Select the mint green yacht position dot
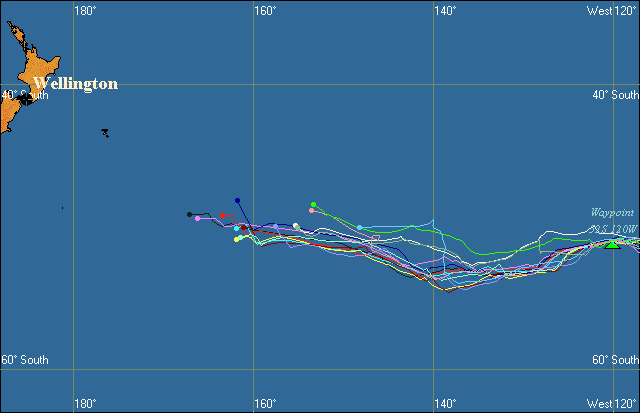This screenshot has height=413, width=640. tap(241, 237)
